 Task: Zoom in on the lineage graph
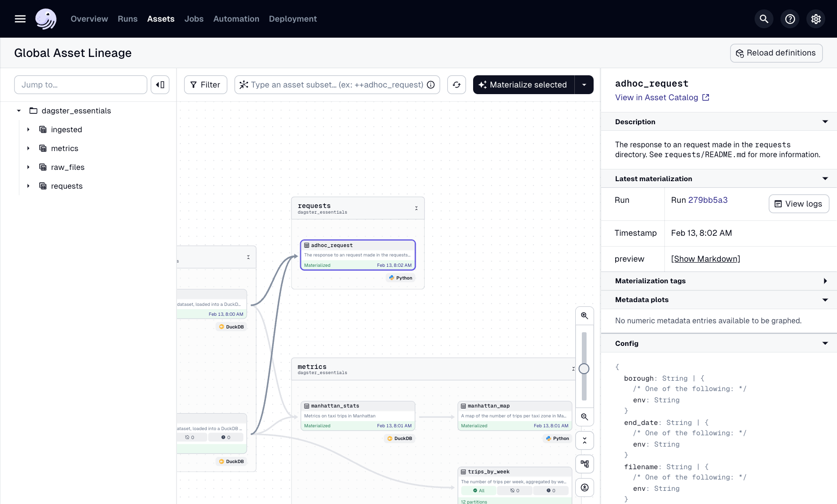pos(585,315)
